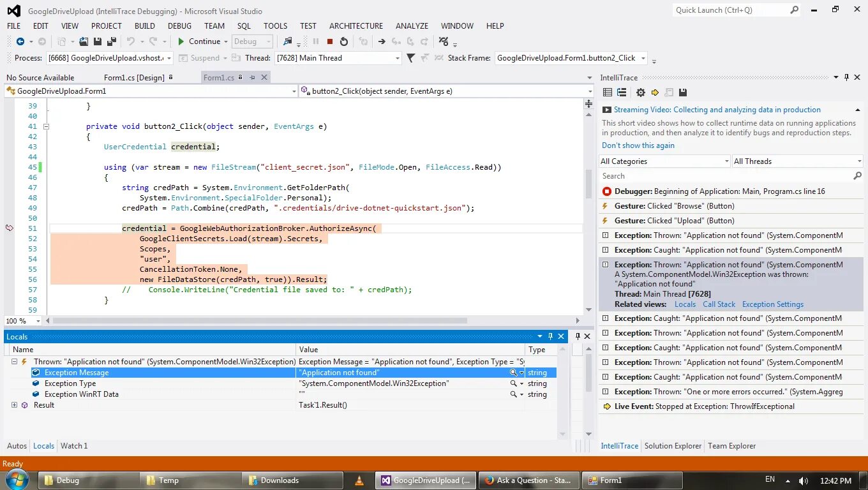Click the Find in Files toolbar icon

(x=288, y=41)
